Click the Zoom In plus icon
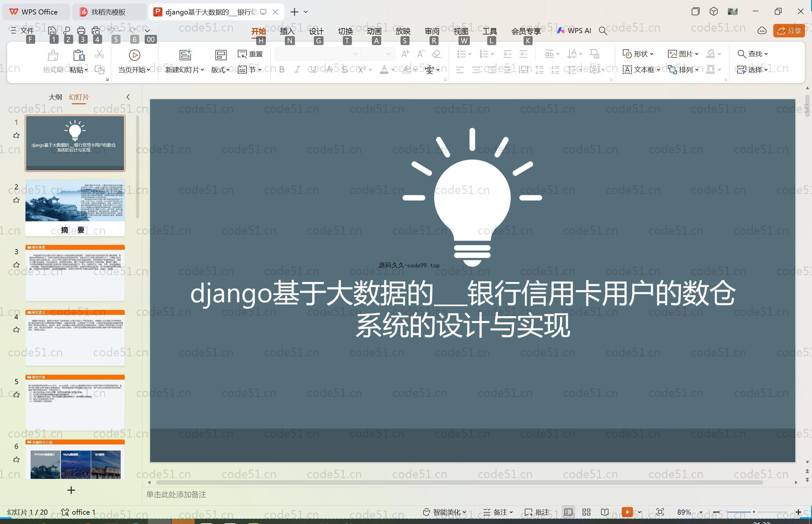The image size is (812, 524). [798, 512]
